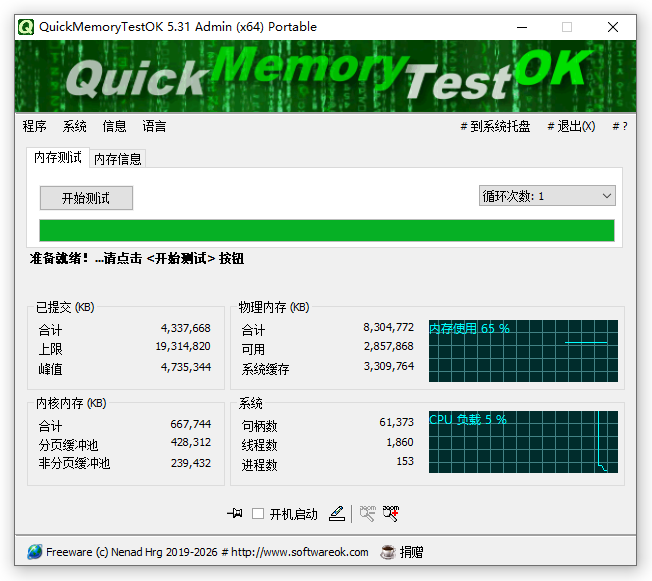This screenshot has width=652, height=581.
Task: Click the CPU 负载 usage graph
Action: click(x=523, y=441)
